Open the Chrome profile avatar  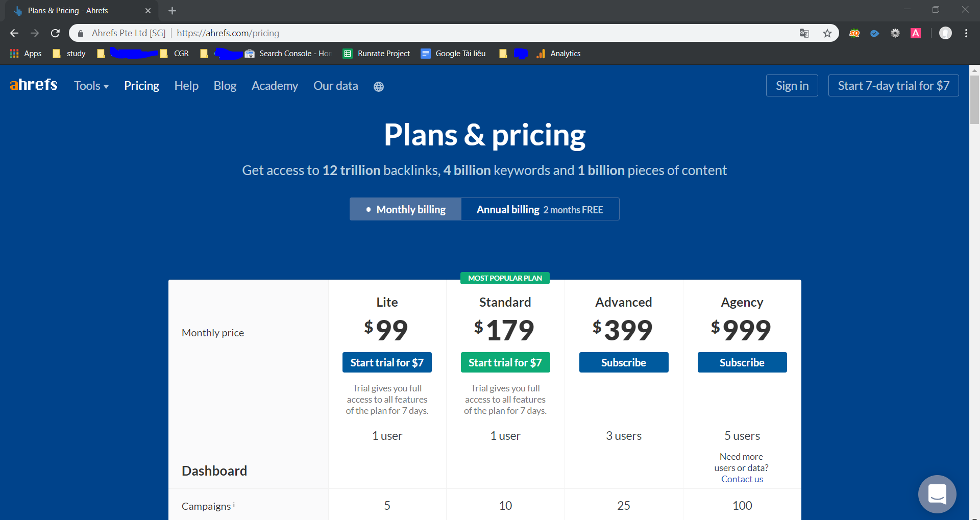pos(945,33)
